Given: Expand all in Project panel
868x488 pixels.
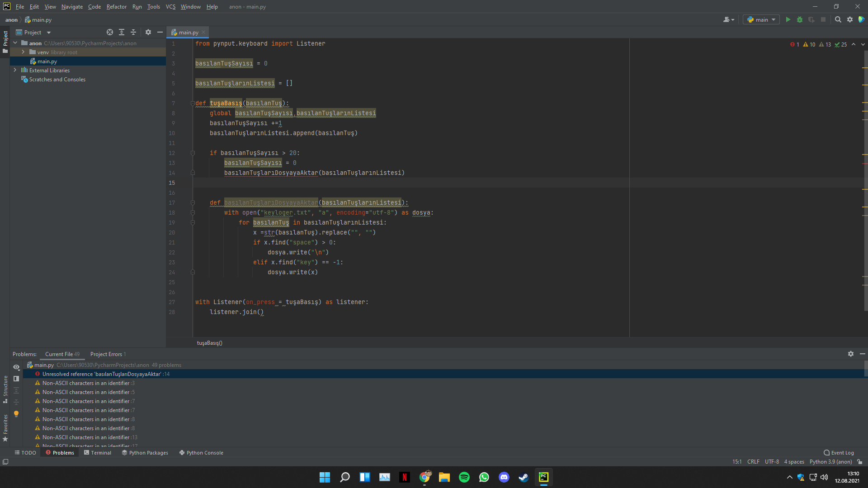Looking at the screenshot, I should 122,33.
